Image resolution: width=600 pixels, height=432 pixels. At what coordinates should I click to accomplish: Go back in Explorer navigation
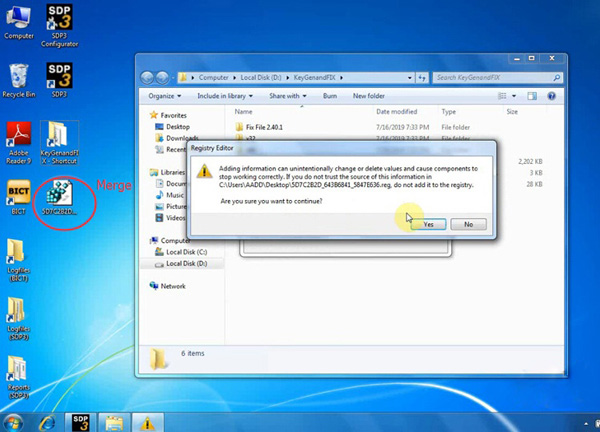(147, 78)
